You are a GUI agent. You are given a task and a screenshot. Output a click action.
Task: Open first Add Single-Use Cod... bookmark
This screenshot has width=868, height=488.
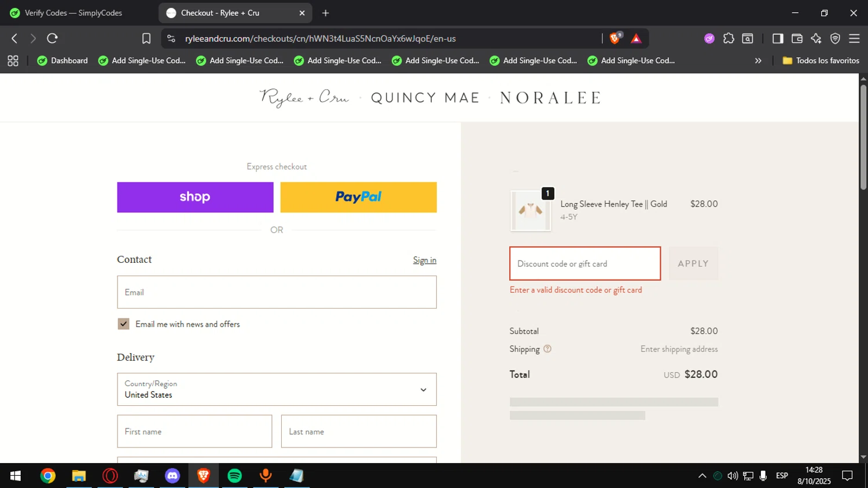142,60
